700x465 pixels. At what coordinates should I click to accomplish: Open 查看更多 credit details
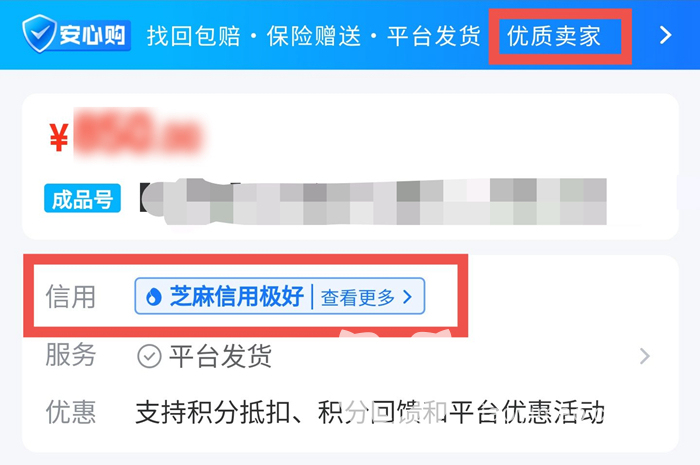[358, 297]
